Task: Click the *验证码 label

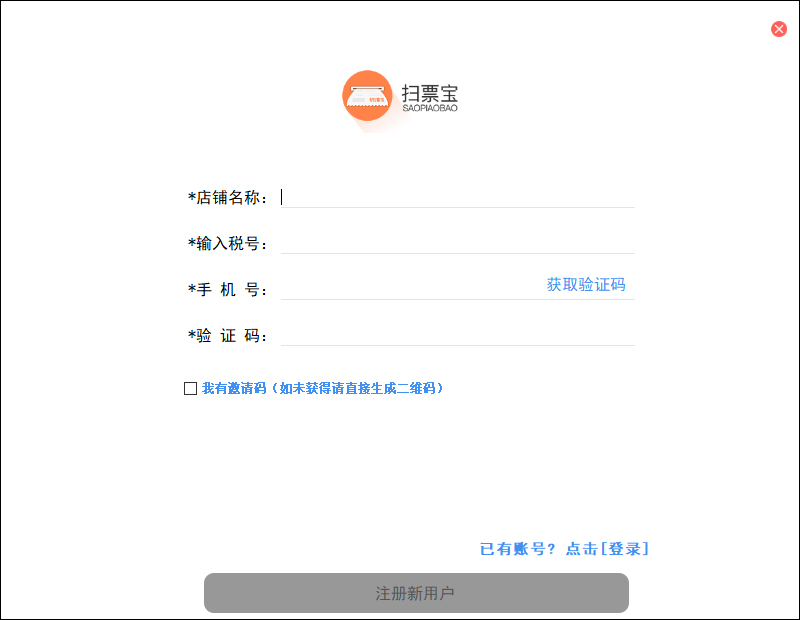Action: pyautogui.click(x=228, y=335)
